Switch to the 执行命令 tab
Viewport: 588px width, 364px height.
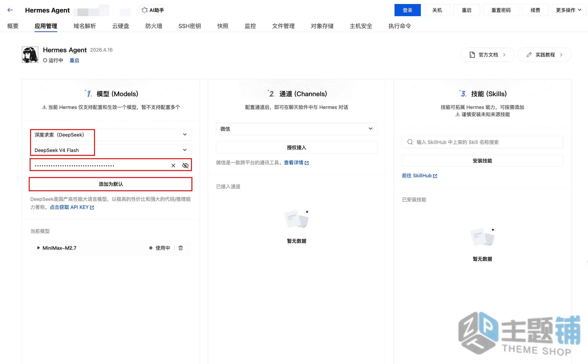(399, 26)
